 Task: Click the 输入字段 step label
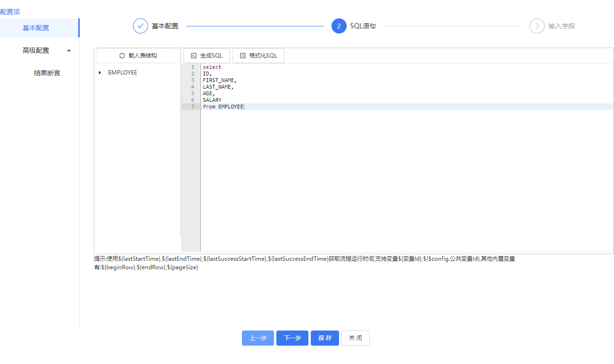[x=562, y=26]
